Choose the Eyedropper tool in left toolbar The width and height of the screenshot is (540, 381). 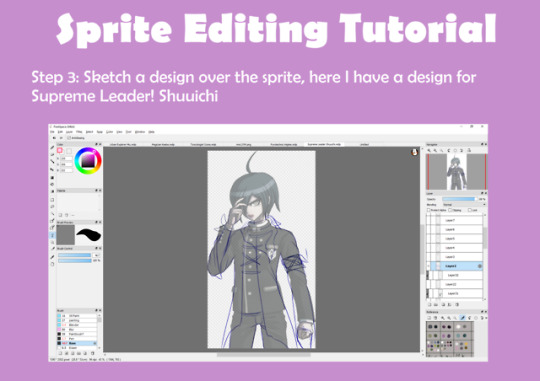pos(52,248)
